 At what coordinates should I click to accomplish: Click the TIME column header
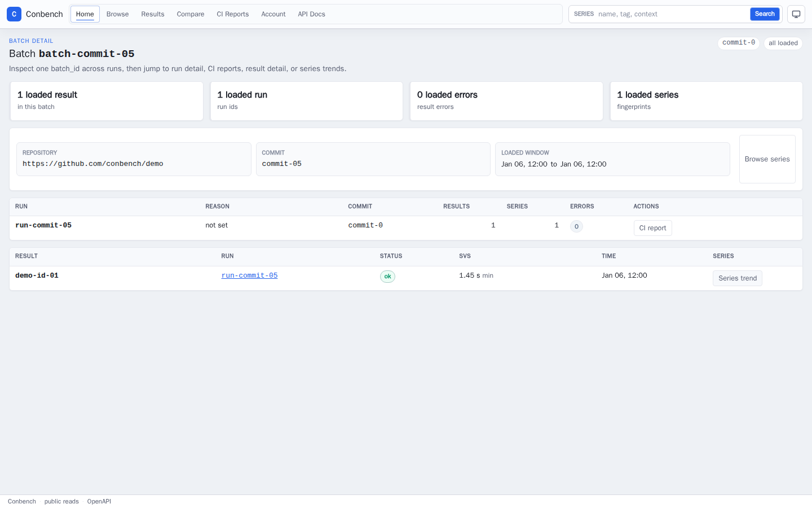tap(608, 256)
